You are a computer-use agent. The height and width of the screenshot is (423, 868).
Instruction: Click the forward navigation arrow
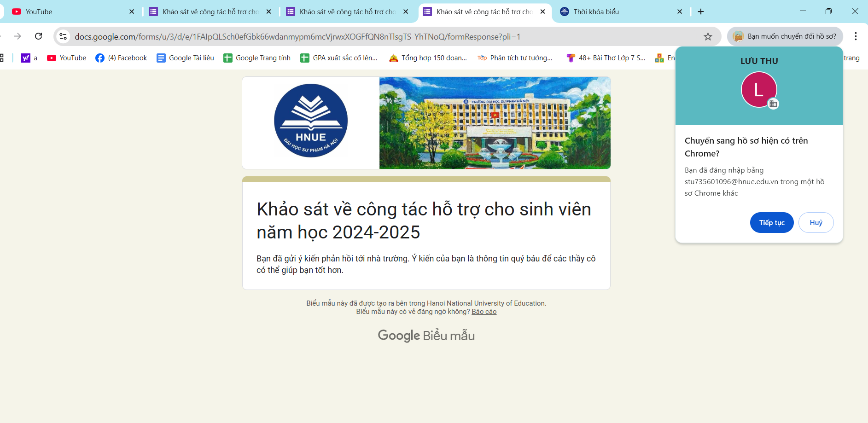pyautogui.click(x=17, y=36)
